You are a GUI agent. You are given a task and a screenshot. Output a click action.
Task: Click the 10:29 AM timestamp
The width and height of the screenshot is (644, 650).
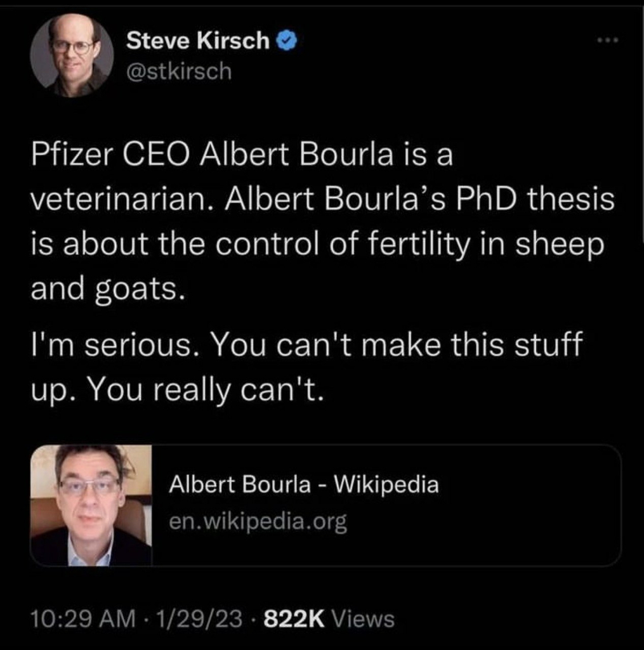pos(82,618)
